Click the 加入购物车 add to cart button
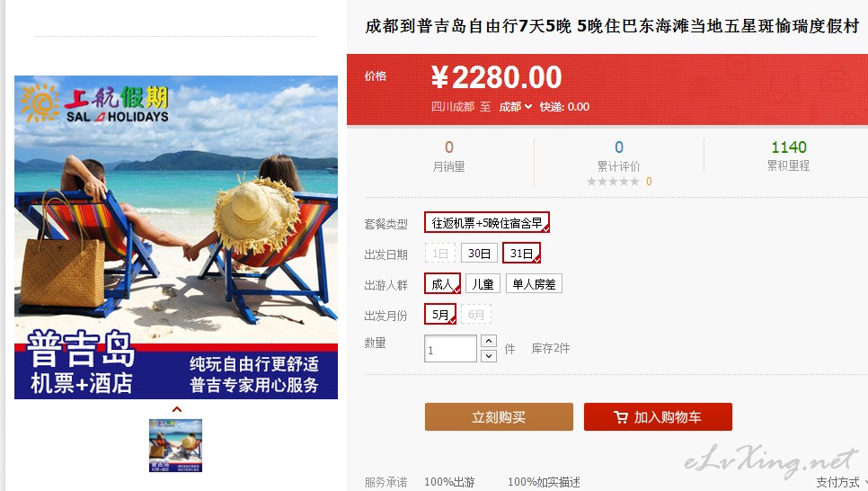The height and width of the screenshot is (491, 868). [x=658, y=416]
